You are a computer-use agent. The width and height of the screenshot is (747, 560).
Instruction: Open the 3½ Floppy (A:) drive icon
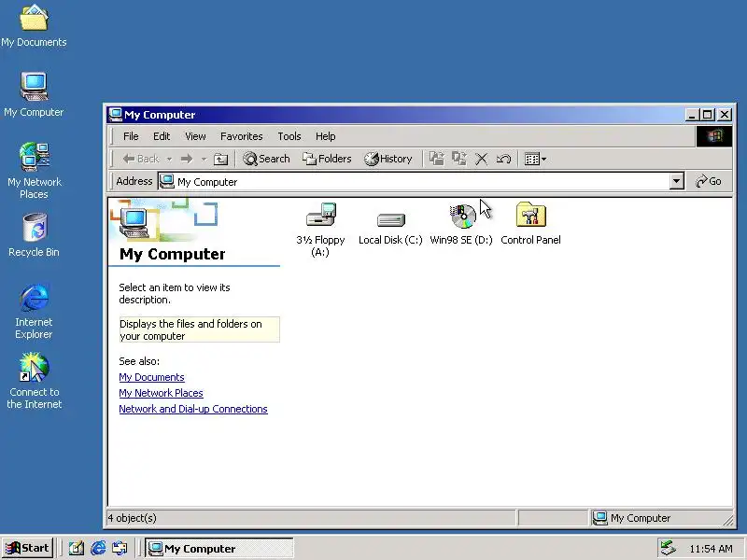[320, 230]
